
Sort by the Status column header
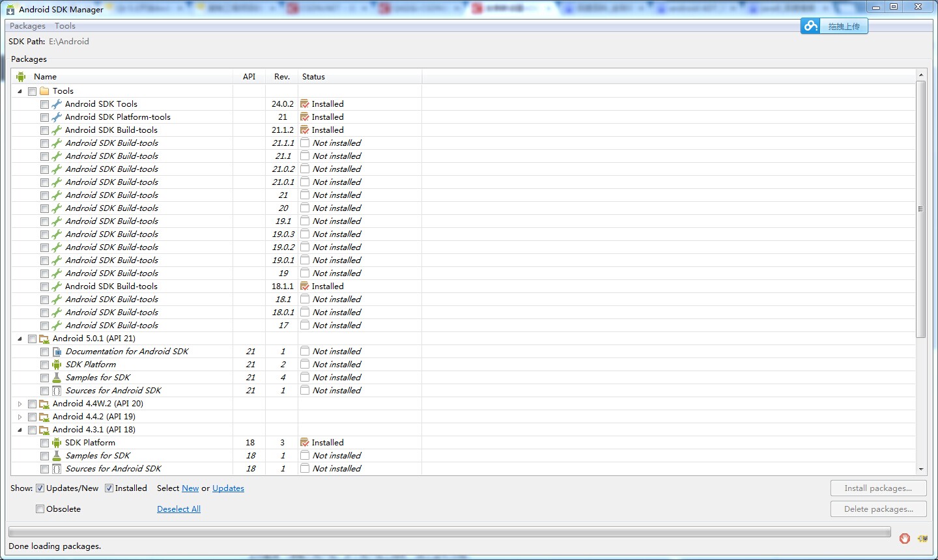[360, 77]
